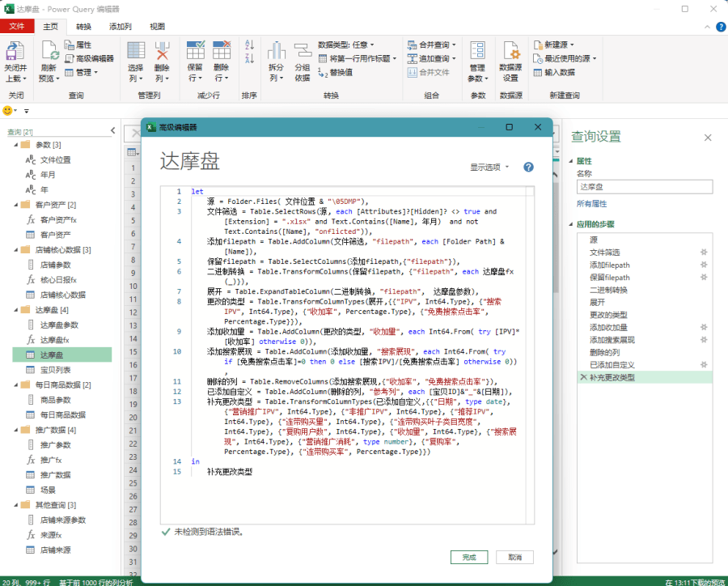Click the gear icon beside 文件筛选 step
Screen dimensions: 728x586
point(703,253)
